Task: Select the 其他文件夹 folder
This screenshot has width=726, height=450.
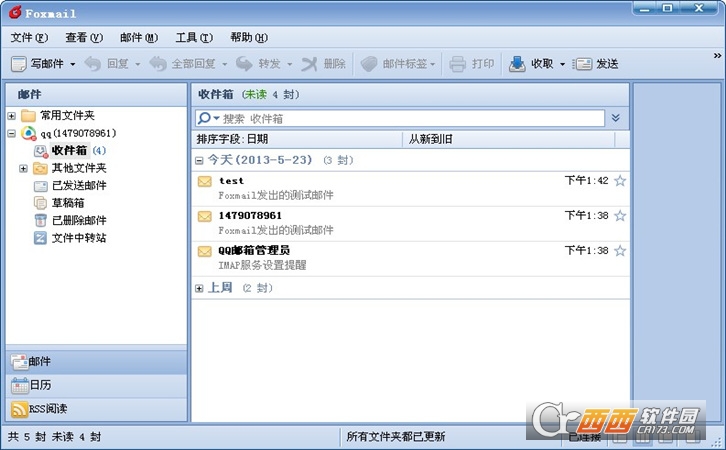Action: (x=79, y=168)
